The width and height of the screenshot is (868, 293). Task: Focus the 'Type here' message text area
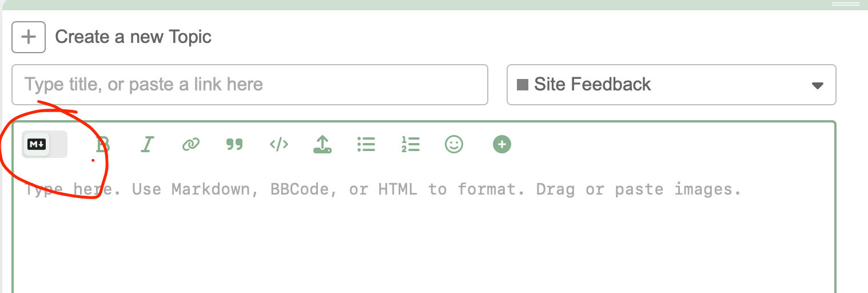click(x=424, y=229)
